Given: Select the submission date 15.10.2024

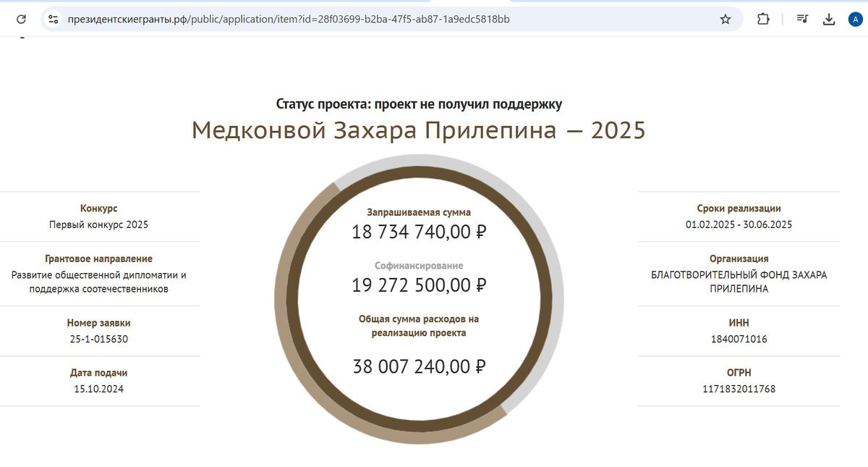Looking at the screenshot, I should pyautogui.click(x=98, y=389).
